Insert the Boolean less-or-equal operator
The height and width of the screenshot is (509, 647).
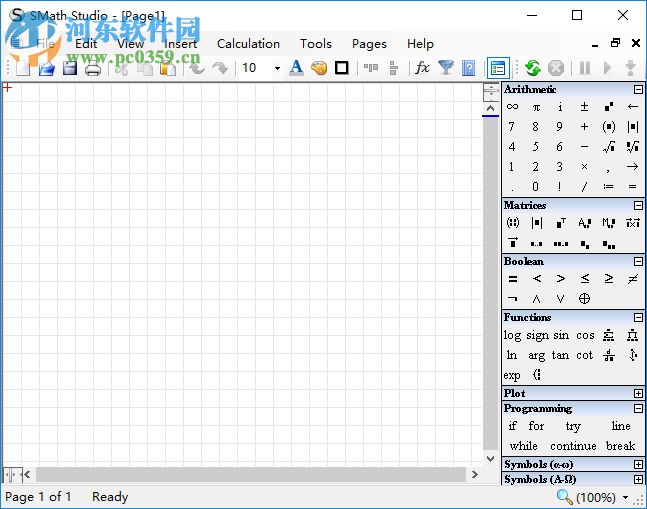584,279
